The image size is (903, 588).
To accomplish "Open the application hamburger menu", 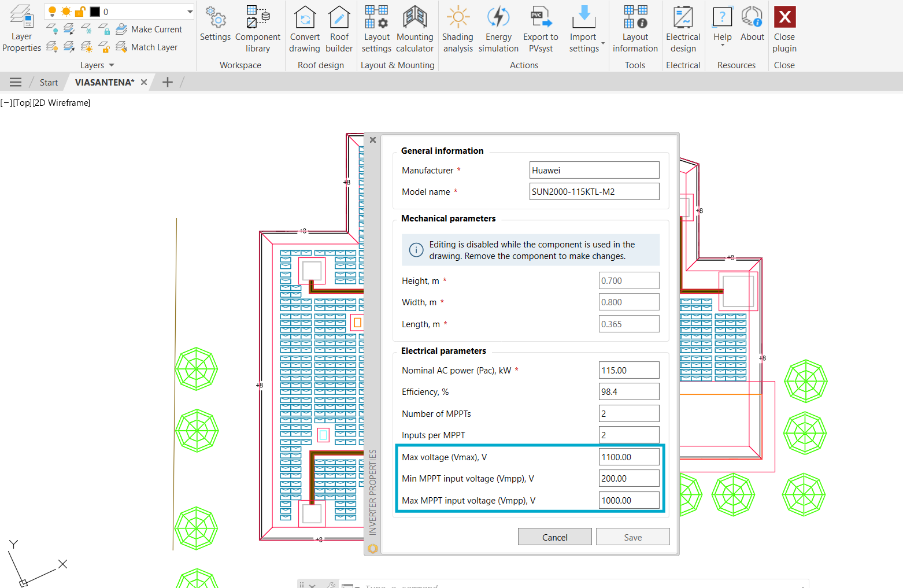I will [16, 82].
